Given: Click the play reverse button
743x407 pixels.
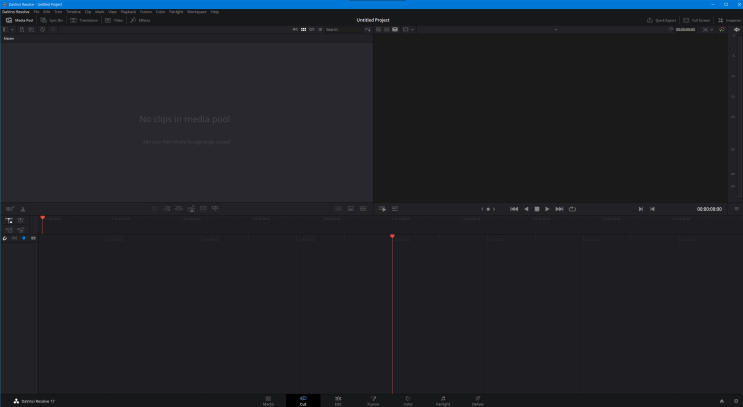Looking at the screenshot, I should [x=526, y=209].
